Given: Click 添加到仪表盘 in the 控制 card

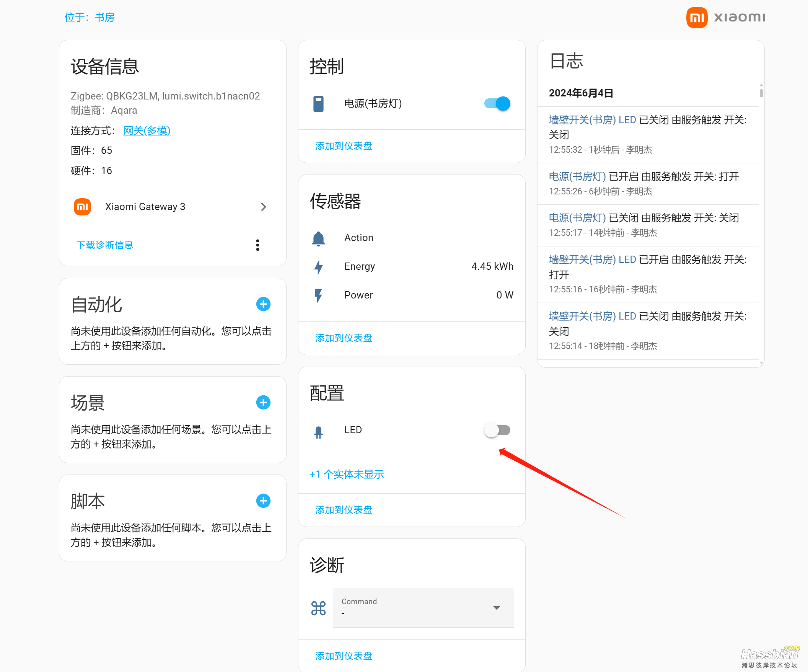Looking at the screenshot, I should [x=344, y=146].
